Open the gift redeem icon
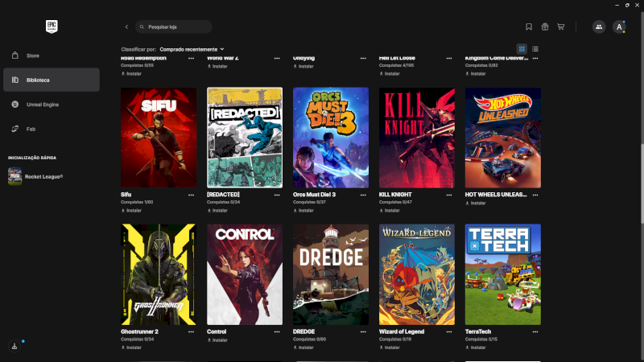Viewport: 644px width, 362px height. tap(545, 27)
